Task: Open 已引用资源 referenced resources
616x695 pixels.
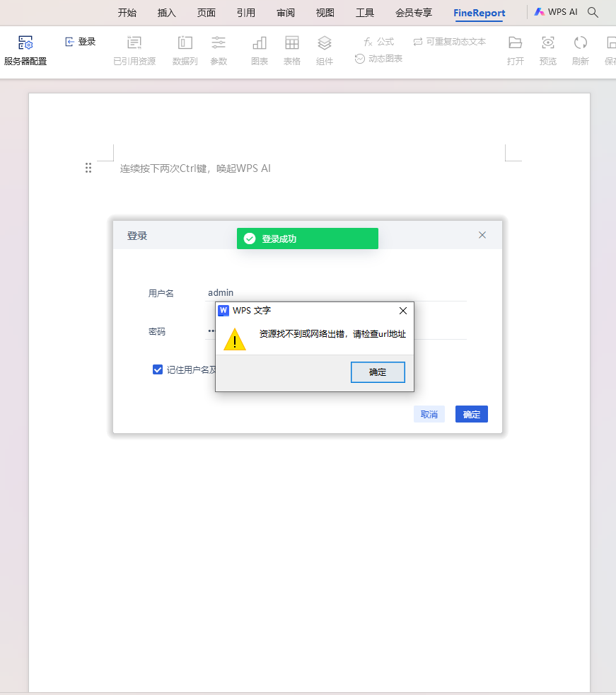Action: click(134, 51)
